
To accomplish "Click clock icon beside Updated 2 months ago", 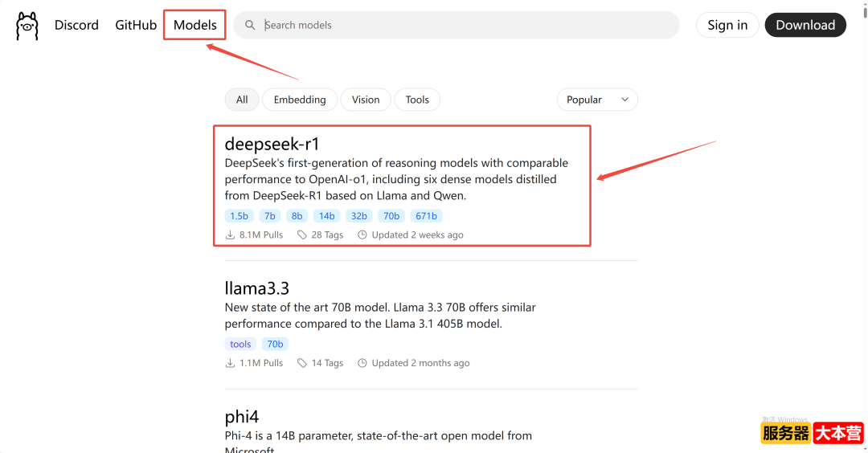I will click(362, 363).
